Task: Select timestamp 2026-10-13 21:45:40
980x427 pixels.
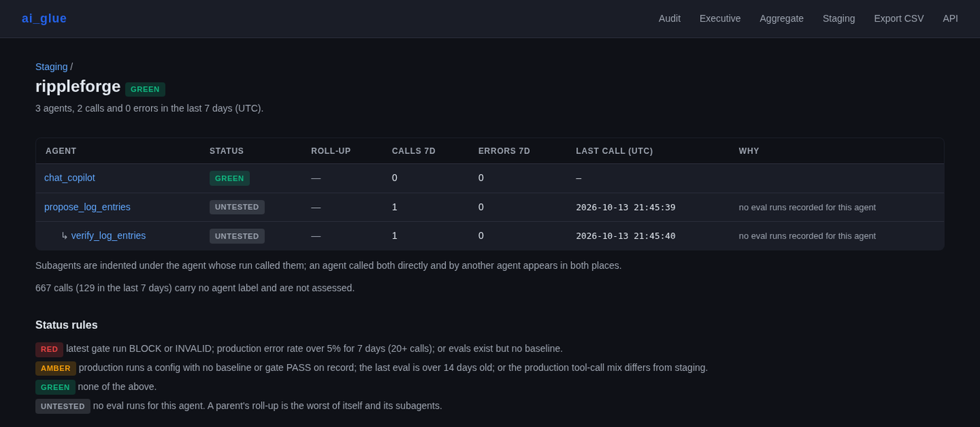Action: 626,236
